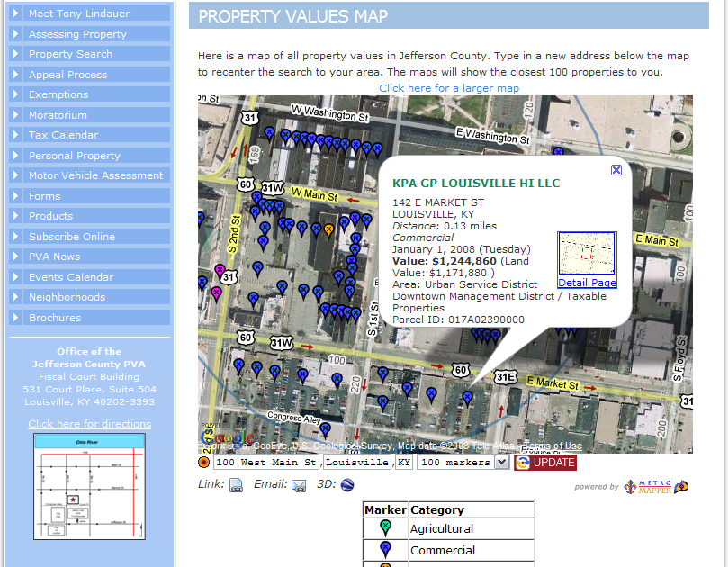Follow the Detail Page link in the popup

pyautogui.click(x=587, y=283)
